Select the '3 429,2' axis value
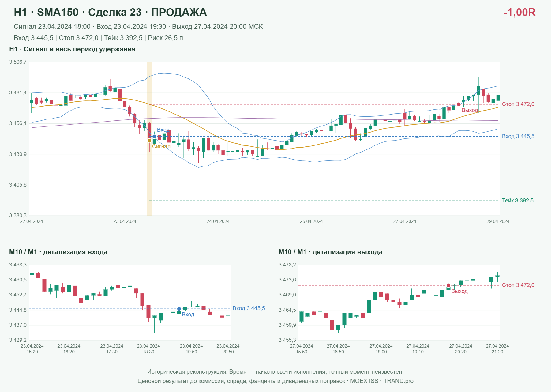Viewport: 551px width, 392px height. (x=18, y=340)
